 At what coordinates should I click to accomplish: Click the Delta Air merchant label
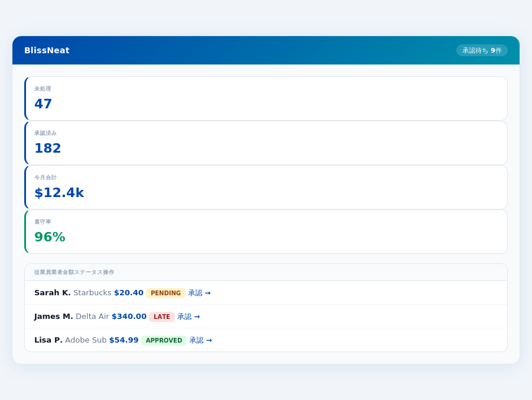coord(91,316)
